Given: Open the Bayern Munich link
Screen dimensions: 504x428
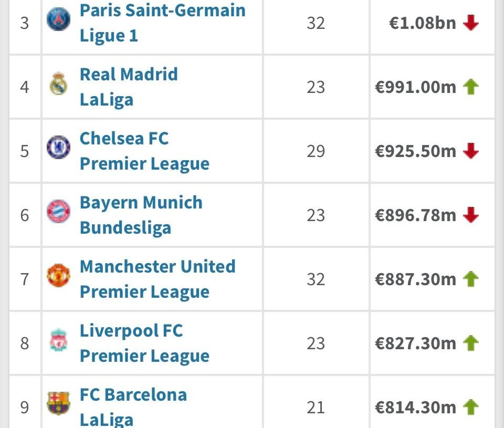Looking at the screenshot, I should point(141,203).
